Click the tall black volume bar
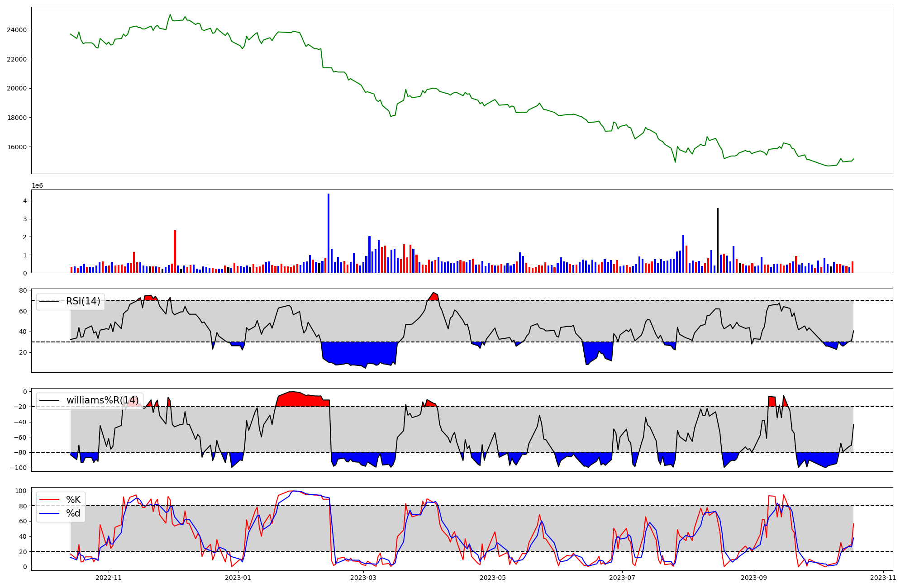Image resolution: width=905 pixels, height=588 pixels. tap(718, 240)
